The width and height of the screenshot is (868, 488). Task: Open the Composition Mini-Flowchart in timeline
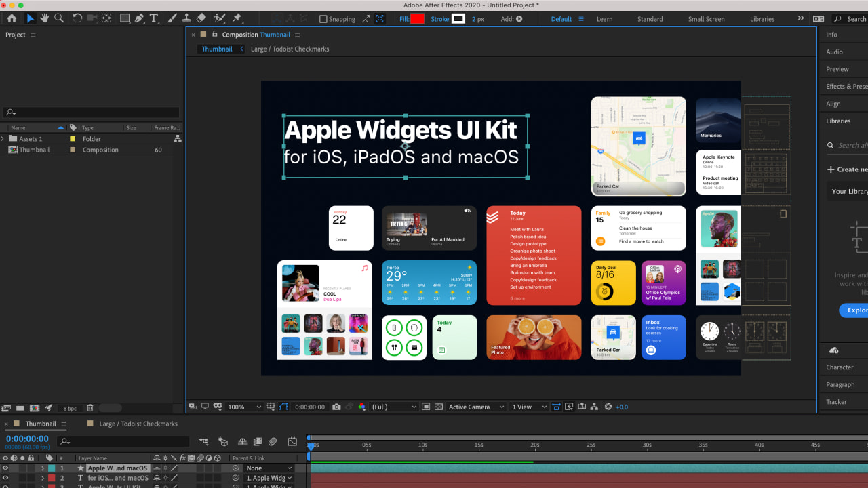pyautogui.click(x=203, y=442)
